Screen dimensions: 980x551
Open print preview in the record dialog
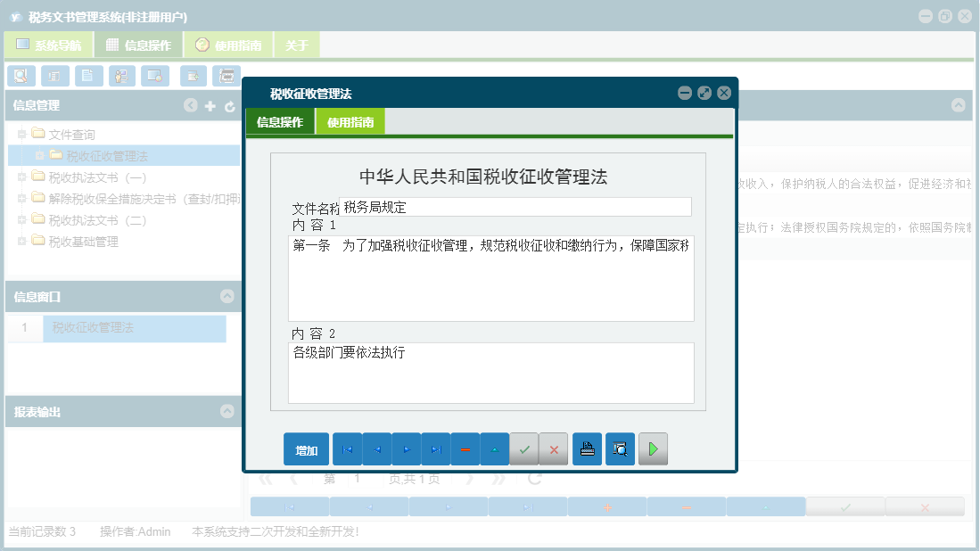(x=619, y=448)
